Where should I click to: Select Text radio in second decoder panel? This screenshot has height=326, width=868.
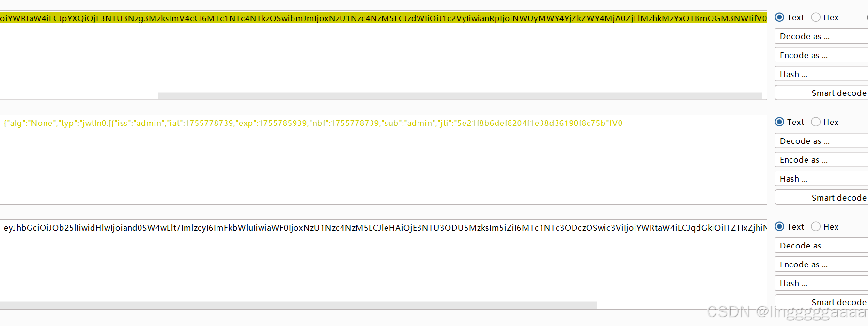[x=779, y=122]
